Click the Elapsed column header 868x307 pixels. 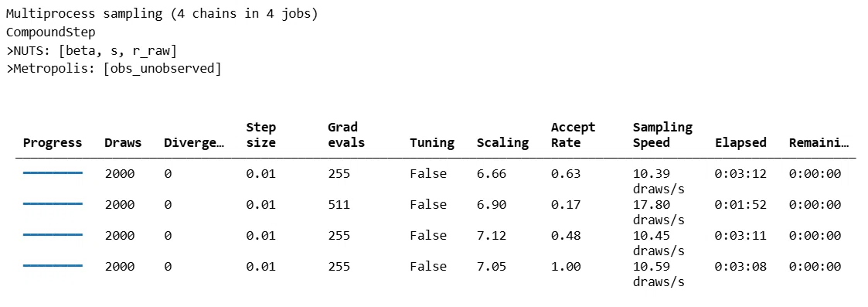click(740, 143)
